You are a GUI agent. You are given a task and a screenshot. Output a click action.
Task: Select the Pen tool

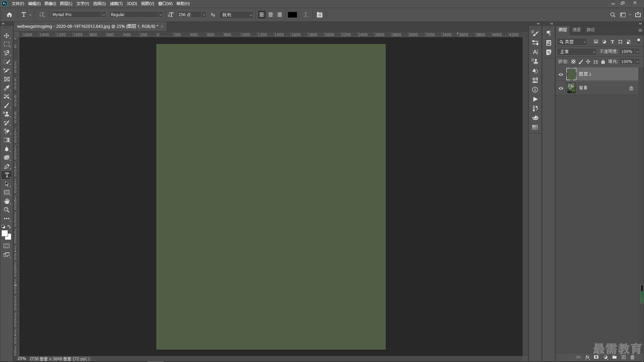coord(7,166)
